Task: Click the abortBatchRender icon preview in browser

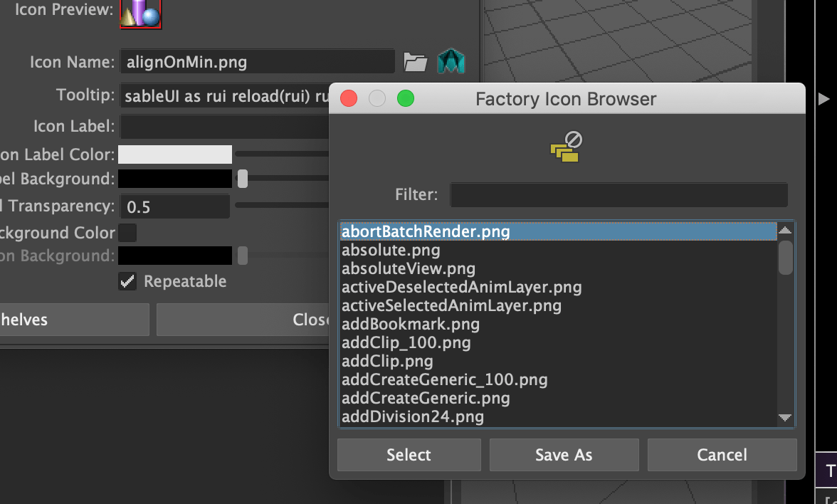Action: (x=567, y=146)
